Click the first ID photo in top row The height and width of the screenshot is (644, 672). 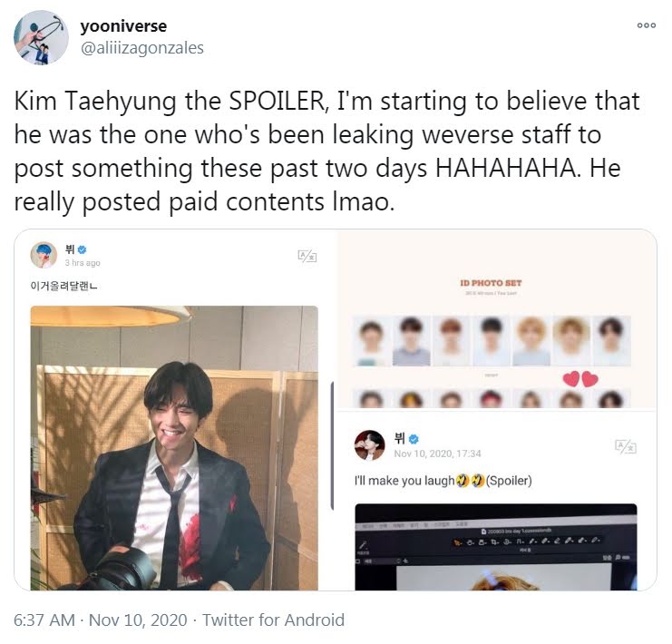tap(371, 341)
